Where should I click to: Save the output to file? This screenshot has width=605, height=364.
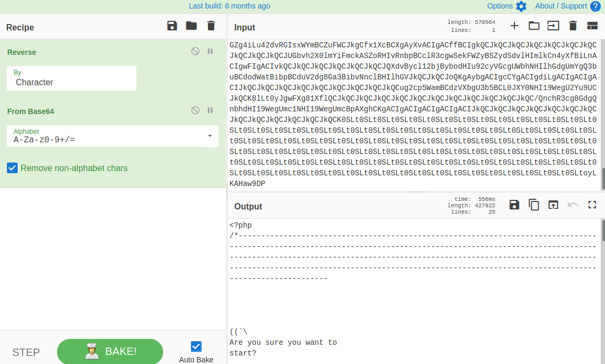pos(514,205)
